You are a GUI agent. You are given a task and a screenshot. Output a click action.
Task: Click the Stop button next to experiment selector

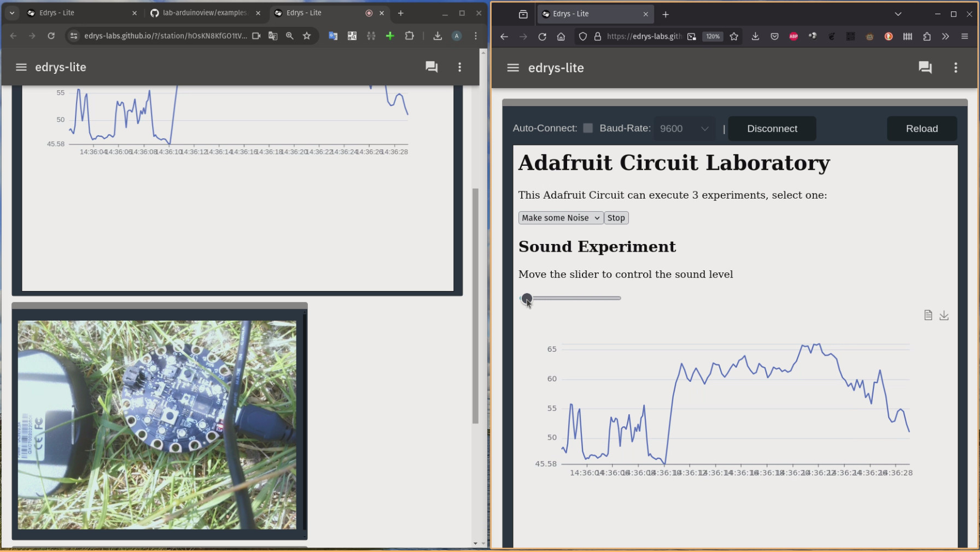click(616, 218)
